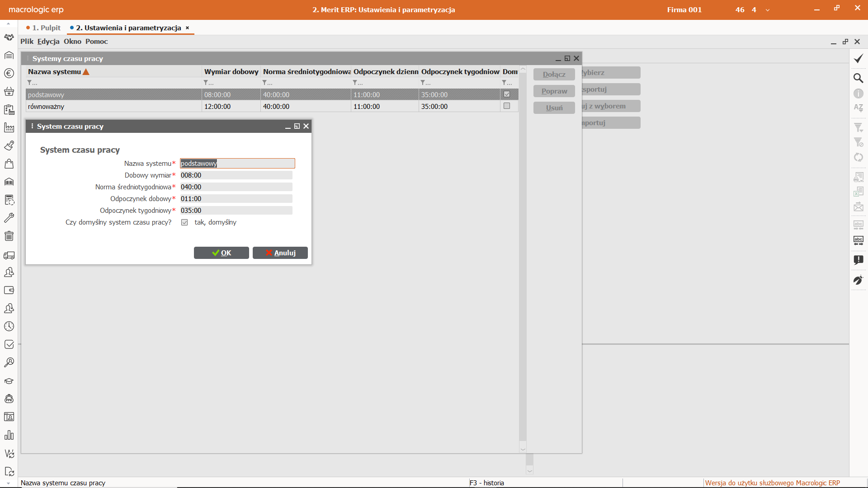
Task: Click the clock icon in the left sidebar
Action: pyautogui.click(x=9, y=326)
